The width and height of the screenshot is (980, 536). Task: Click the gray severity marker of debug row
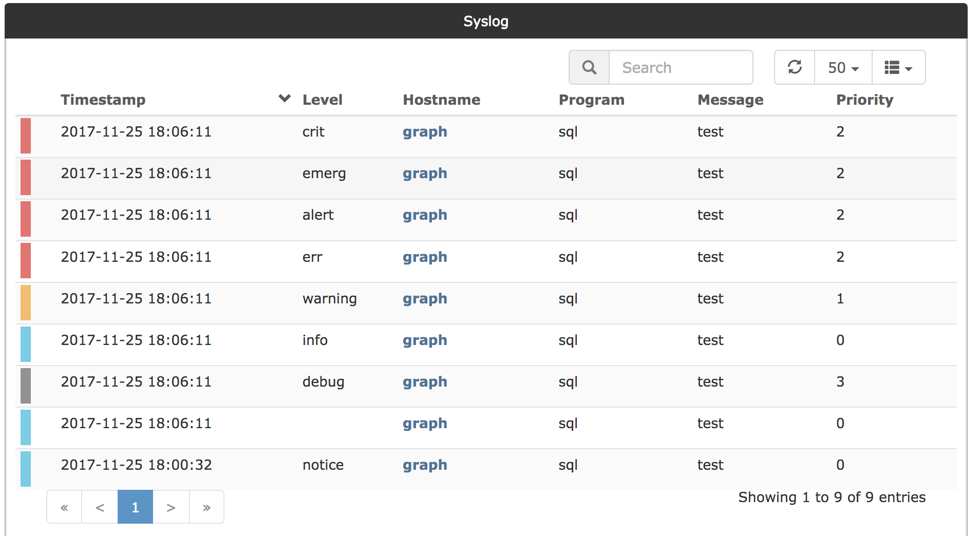point(26,386)
